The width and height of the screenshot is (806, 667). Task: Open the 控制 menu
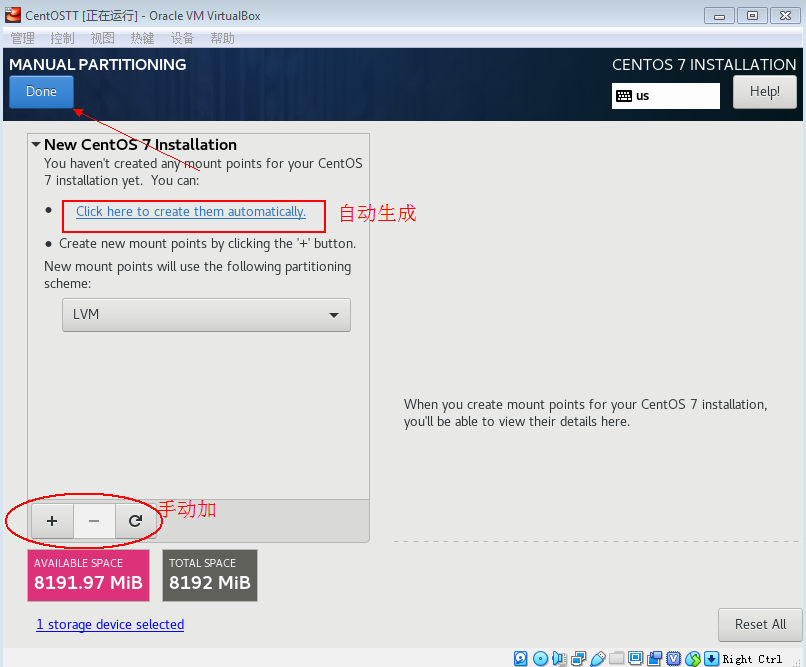(63, 39)
